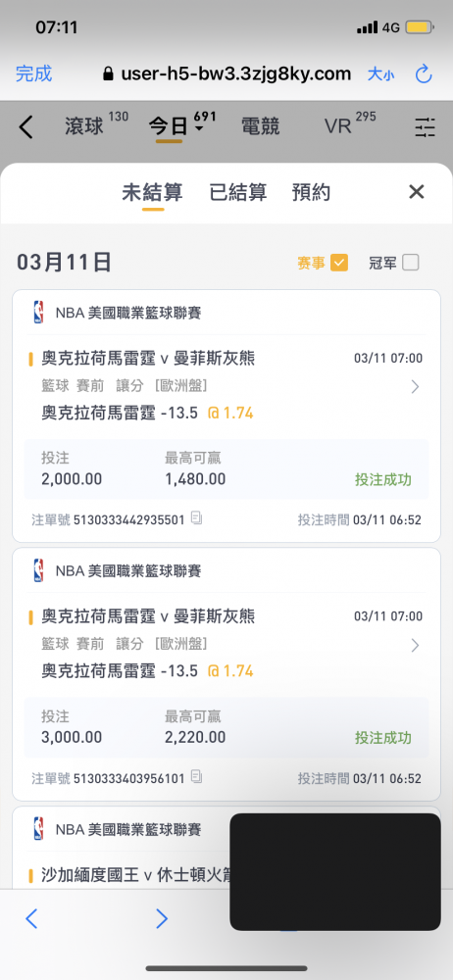Switch to the 預約 tab
This screenshot has width=453, height=980.
click(311, 192)
